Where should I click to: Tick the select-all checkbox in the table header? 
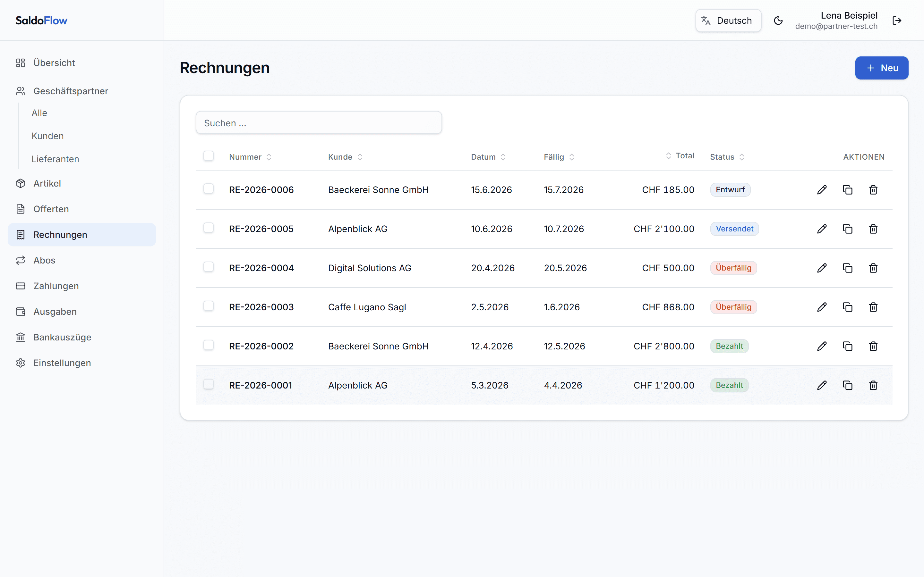[209, 156]
